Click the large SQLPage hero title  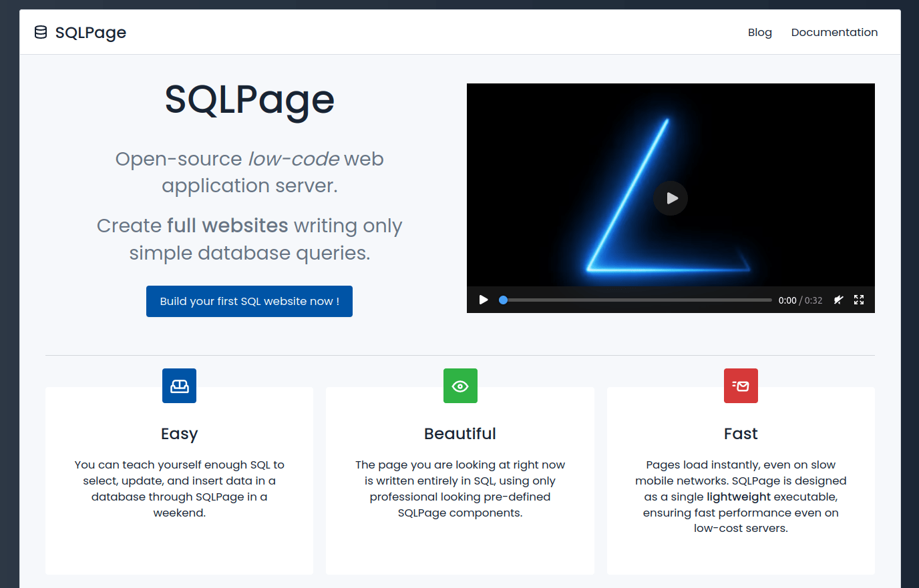249,100
